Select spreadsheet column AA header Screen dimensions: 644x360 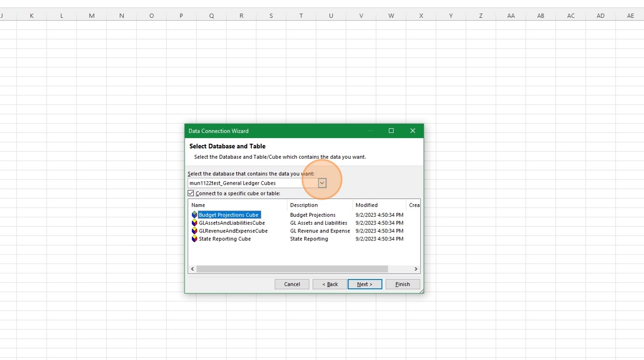(511, 16)
